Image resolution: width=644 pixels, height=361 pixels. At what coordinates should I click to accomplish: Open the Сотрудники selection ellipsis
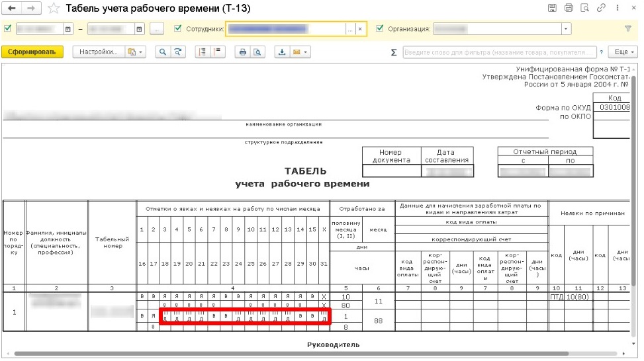pos(350,29)
